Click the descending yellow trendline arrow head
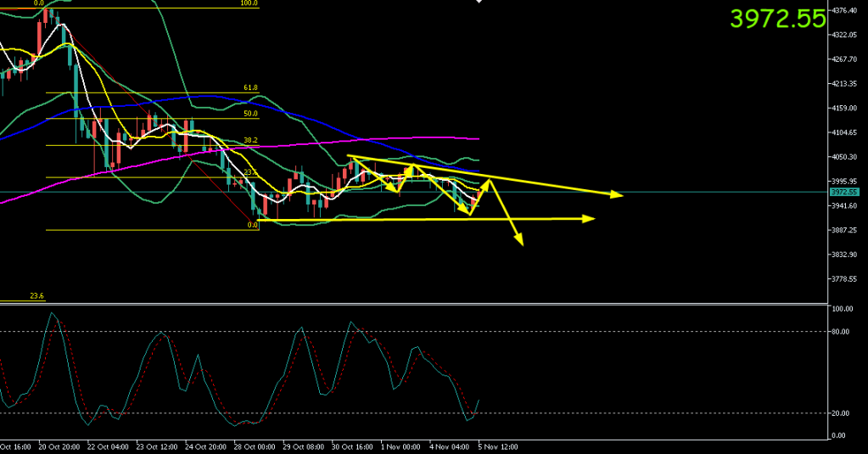 click(618, 195)
